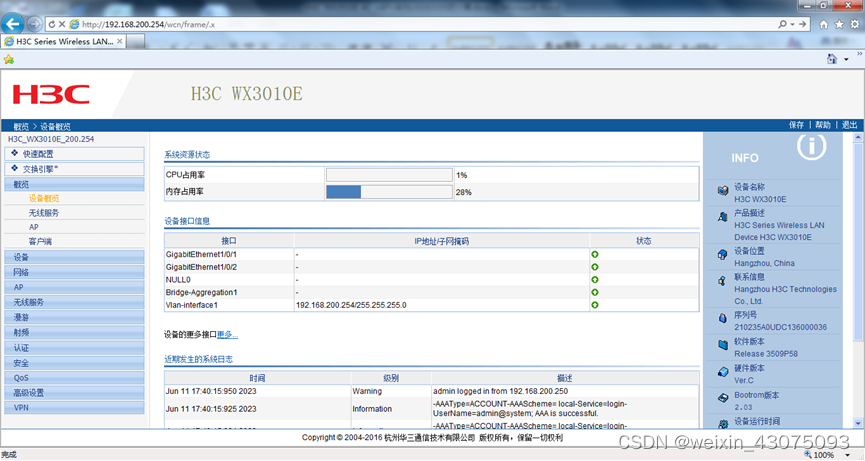Expand the 安全 menu section
Screen dimensions: 865x461
74,363
